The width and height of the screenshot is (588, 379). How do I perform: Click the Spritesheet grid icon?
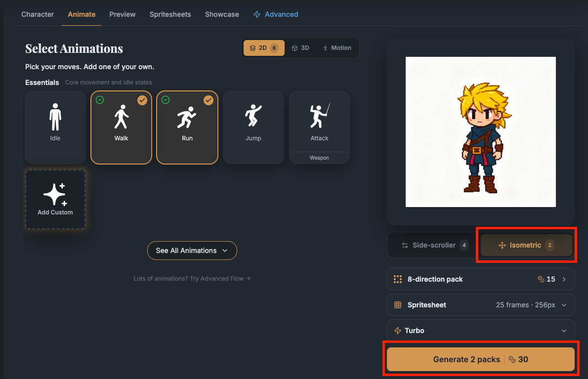coord(398,305)
